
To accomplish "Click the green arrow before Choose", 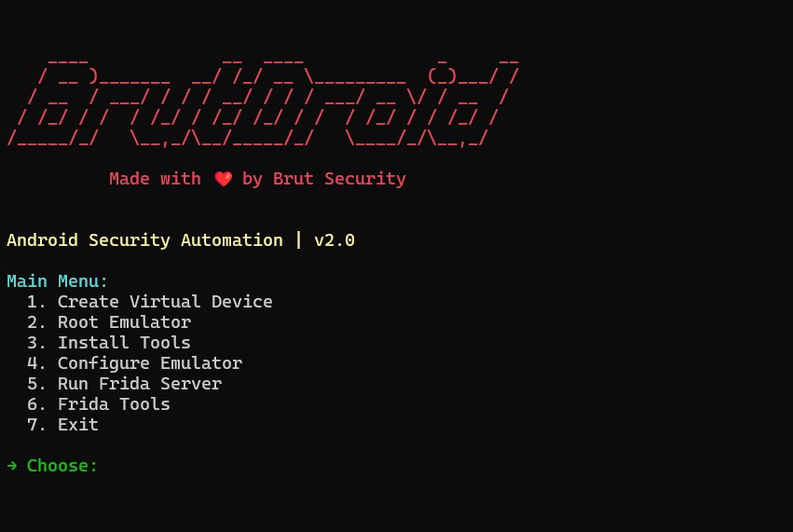I will (x=12, y=465).
